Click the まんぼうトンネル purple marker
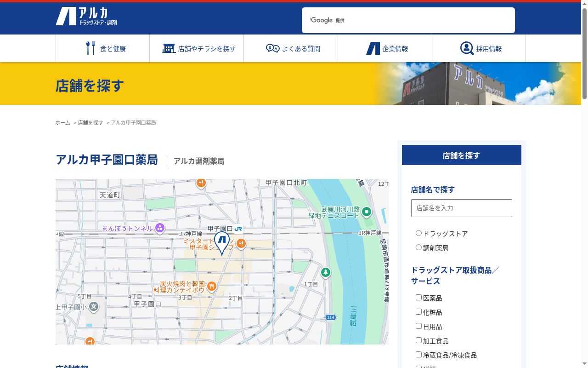 coord(160,228)
